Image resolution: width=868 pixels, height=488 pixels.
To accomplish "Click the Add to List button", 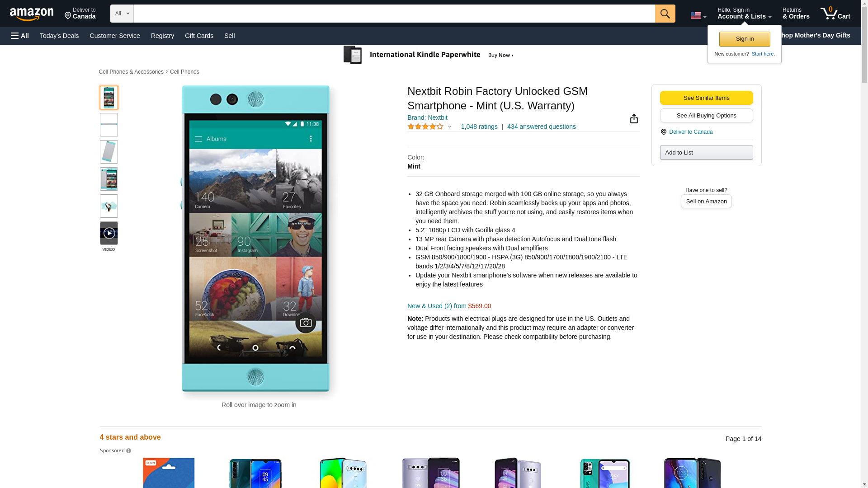I will coord(706,153).
